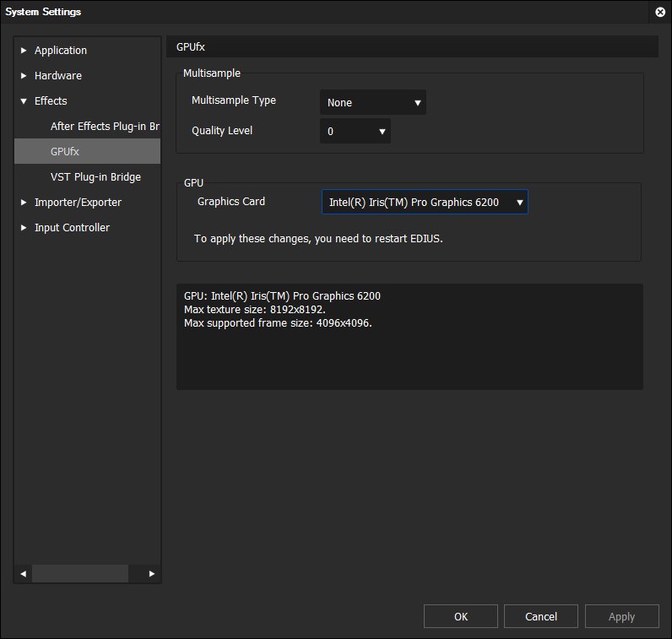Open VST Plug-in Bridge settings
672x639 pixels.
(95, 177)
